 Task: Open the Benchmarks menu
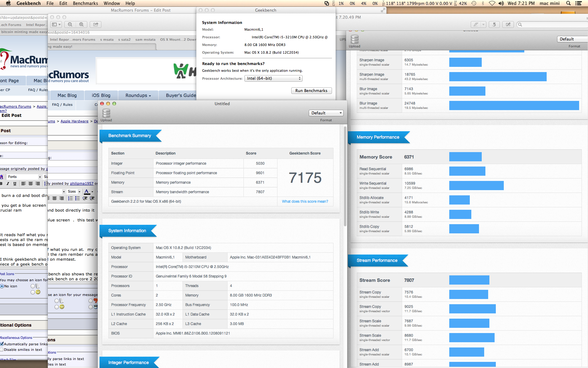[x=85, y=3]
